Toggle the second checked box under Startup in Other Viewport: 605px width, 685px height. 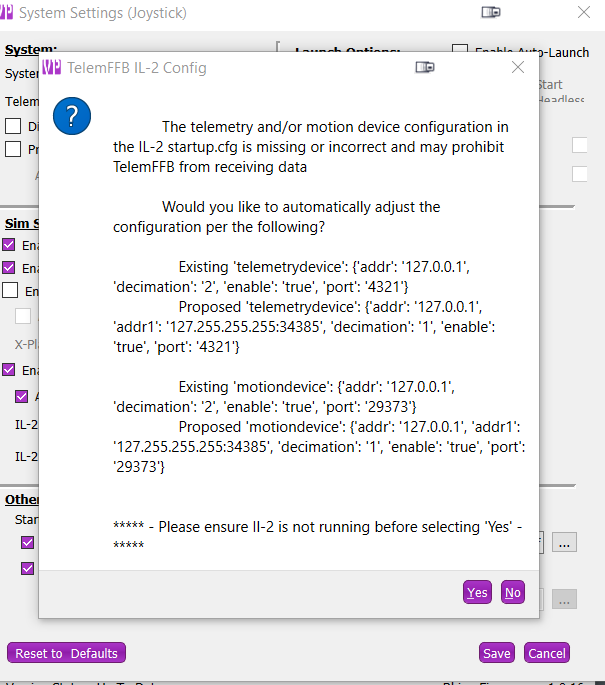28,568
